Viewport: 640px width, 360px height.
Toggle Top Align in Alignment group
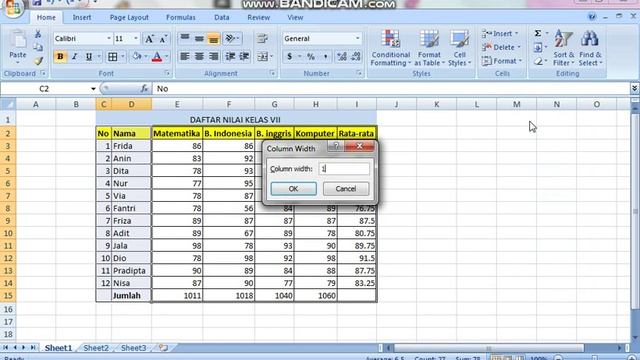tap(185, 38)
